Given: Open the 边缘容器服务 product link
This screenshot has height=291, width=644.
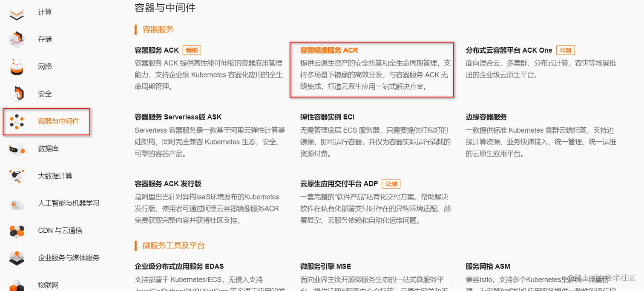Looking at the screenshot, I should pyautogui.click(x=486, y=117).
